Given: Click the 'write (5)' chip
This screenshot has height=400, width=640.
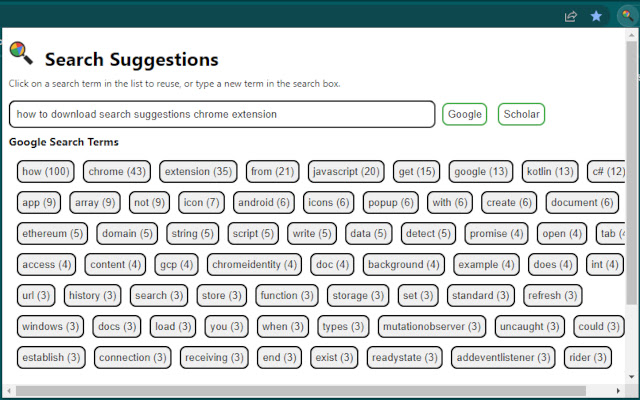Looking at the screenshot, I should 312,233.
